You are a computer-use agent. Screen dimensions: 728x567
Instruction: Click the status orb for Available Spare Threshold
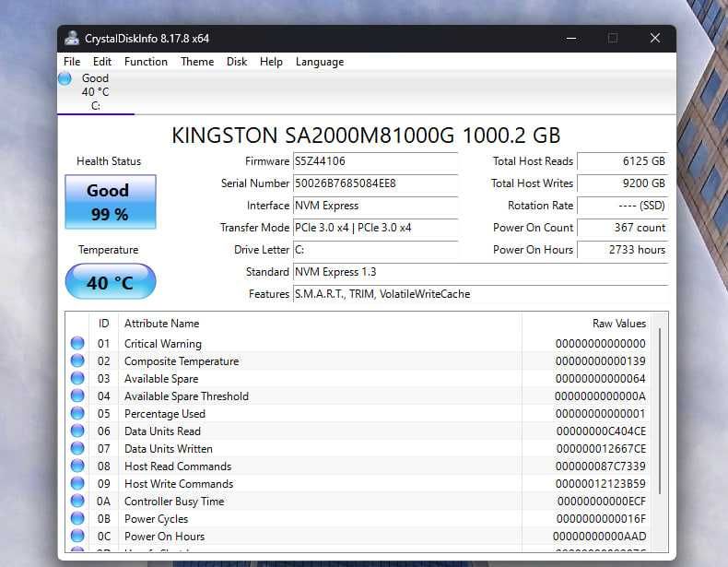77,396
